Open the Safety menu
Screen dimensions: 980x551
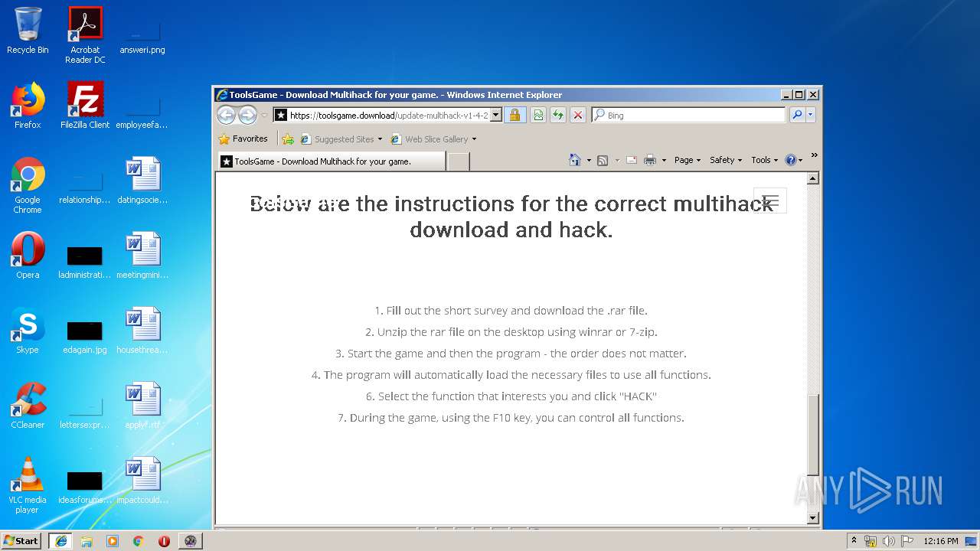pyautogui.click(x=726, y=160)
